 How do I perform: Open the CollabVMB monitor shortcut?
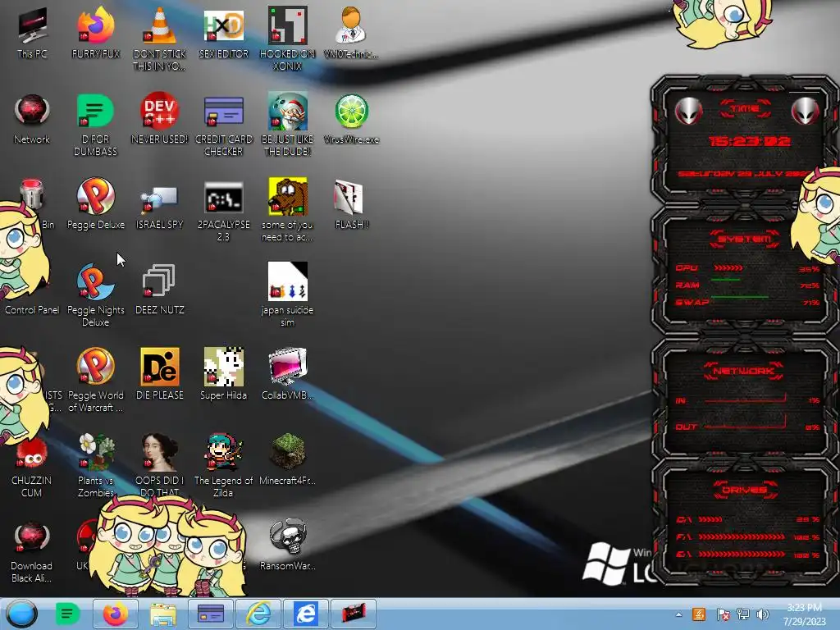pos(288,374)
